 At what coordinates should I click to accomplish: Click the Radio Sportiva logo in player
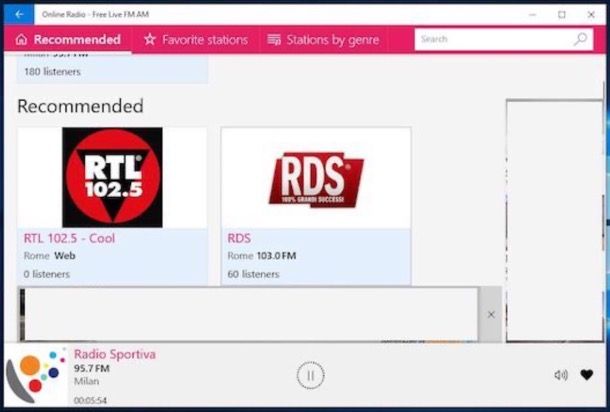click(36, 375)
